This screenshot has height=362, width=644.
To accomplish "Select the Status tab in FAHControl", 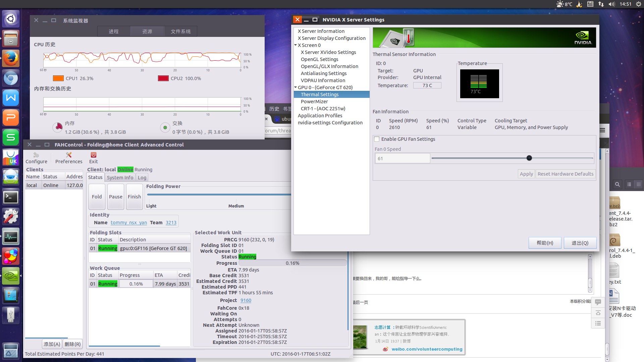I will coord(95,177).
